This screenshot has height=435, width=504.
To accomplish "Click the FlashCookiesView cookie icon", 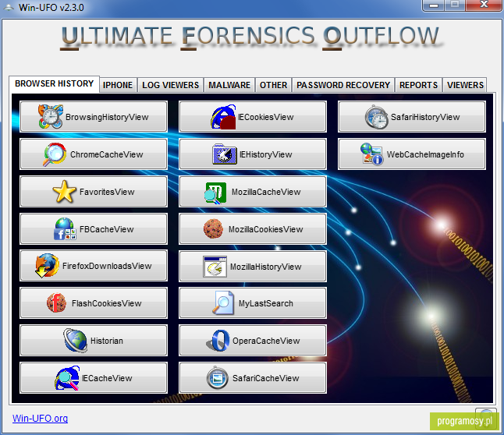I will click(x=57, y=302).
